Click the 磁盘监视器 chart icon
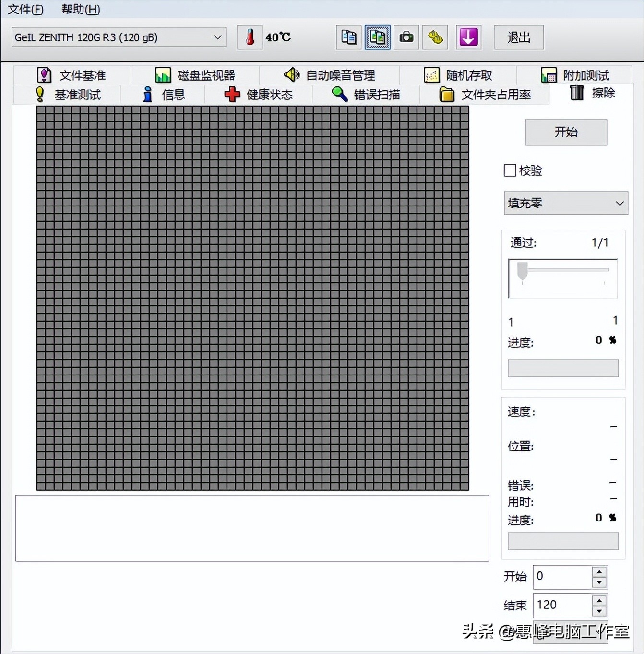The image size is (644, 654). point(163,75)
